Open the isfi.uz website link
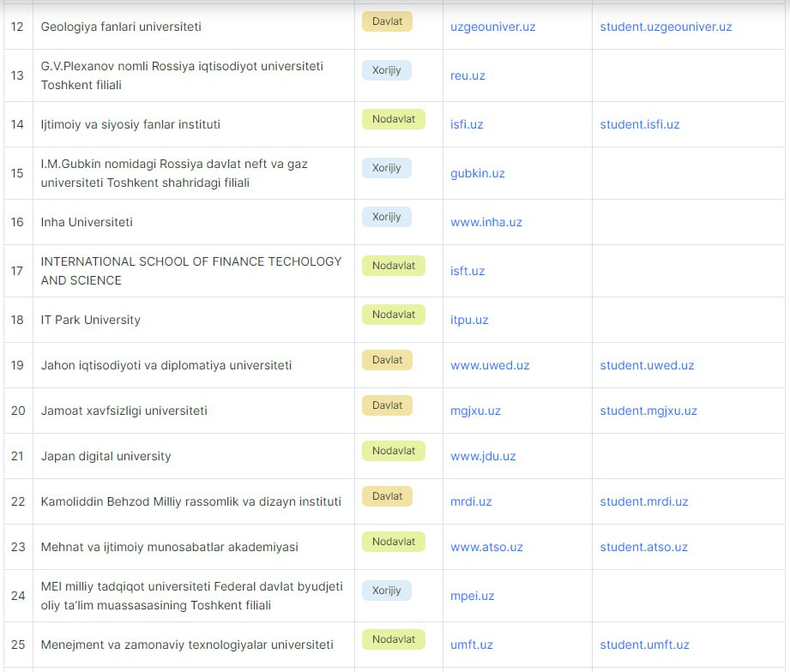 (467, 124)
